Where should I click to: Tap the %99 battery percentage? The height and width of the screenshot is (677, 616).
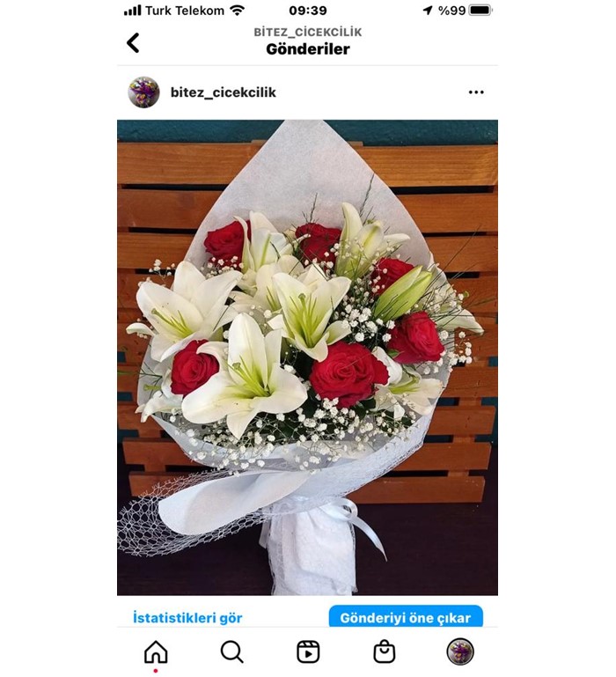(452, 11)
